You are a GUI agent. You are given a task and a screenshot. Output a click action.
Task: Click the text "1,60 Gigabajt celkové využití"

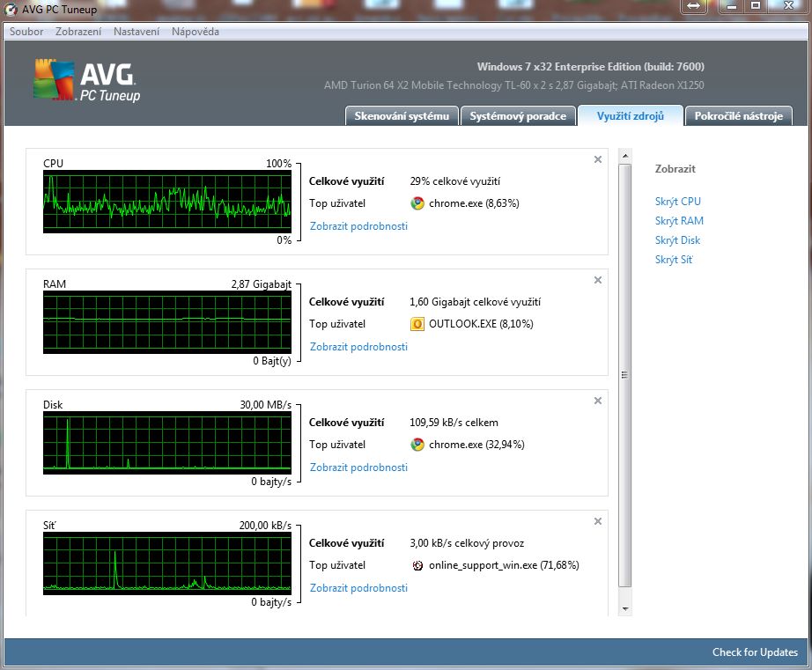(475, 302)
